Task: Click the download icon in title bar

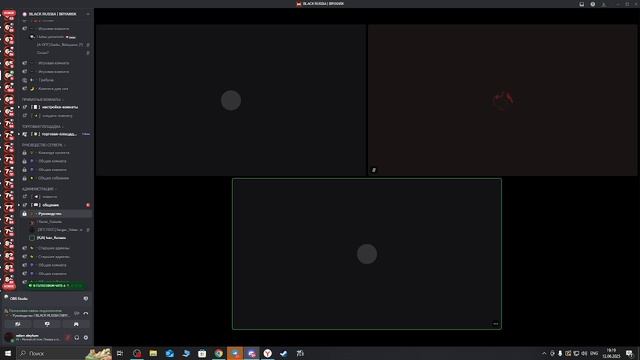Action: (604, 4)
